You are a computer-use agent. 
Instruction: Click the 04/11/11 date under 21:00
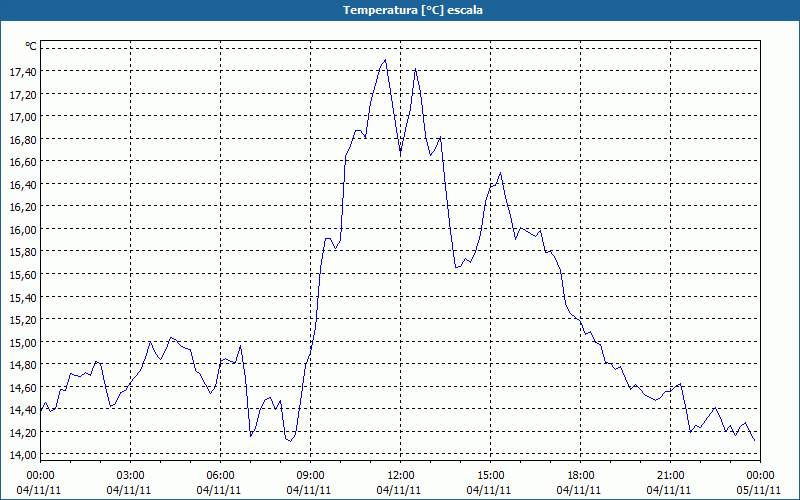669,490
